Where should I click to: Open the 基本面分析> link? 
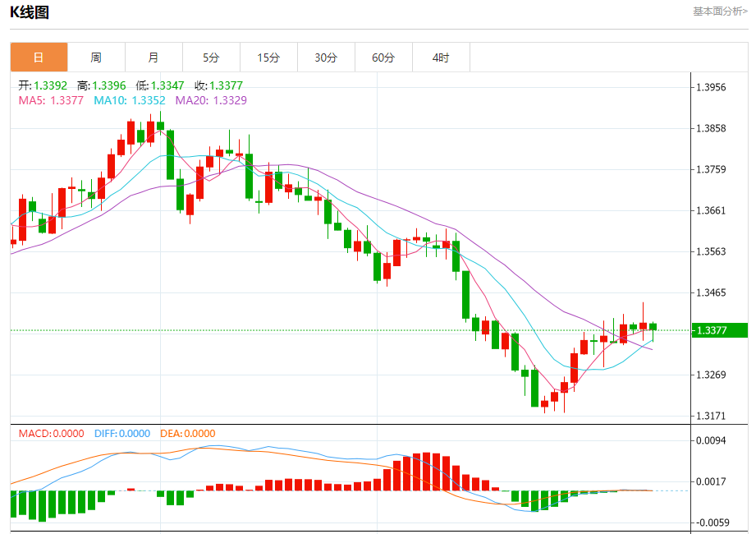[721, 12]
